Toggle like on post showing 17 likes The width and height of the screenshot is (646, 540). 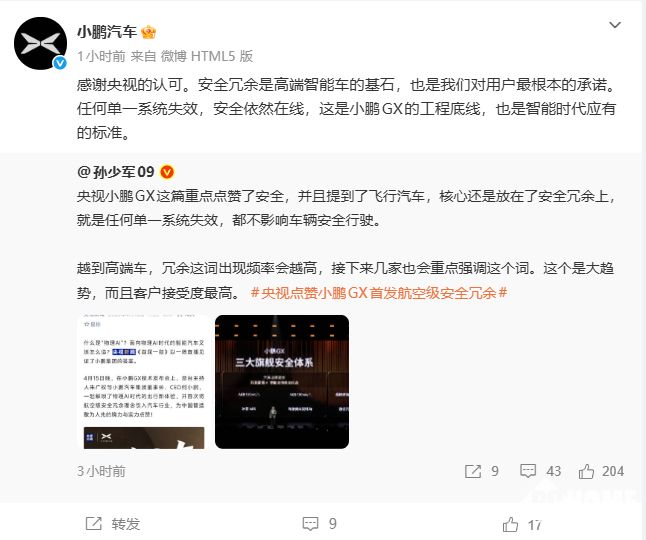(x=522, y=525)
